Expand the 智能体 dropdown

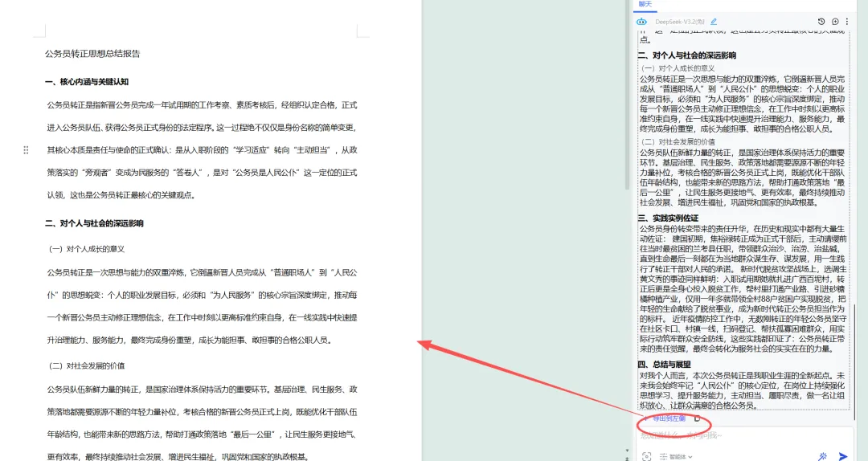676,456
